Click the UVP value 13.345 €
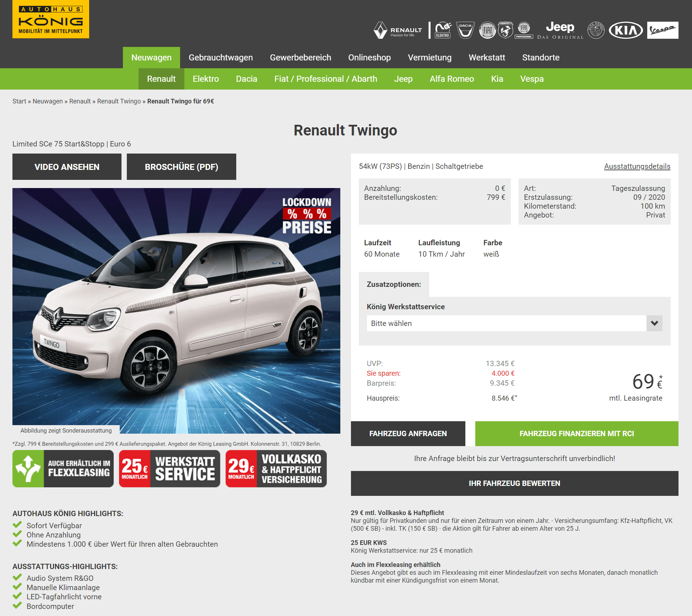Viewport: 692px width, 616px height. tap(500, 364)
